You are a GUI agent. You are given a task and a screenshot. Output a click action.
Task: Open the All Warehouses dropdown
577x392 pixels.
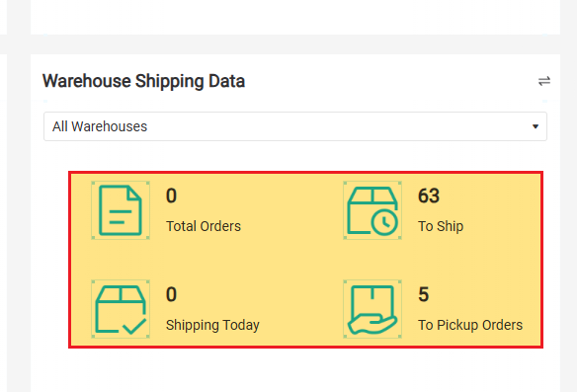[295, 126]
